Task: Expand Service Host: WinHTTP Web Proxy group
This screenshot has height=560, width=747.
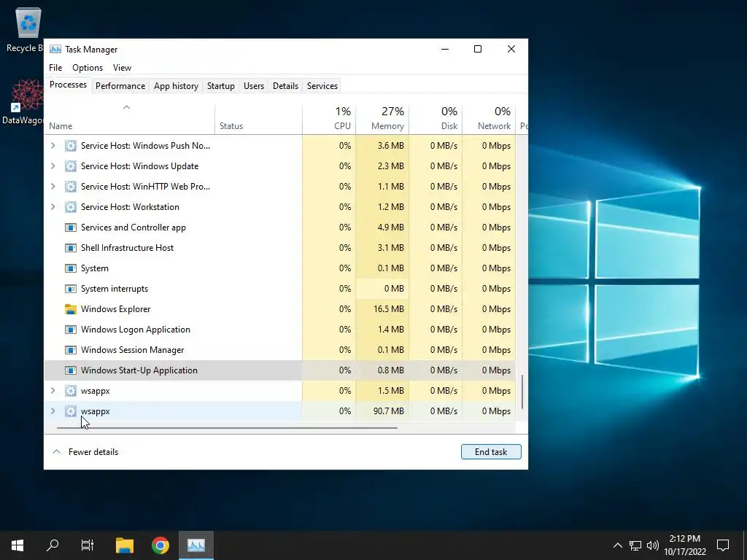Action: (53, 187)
